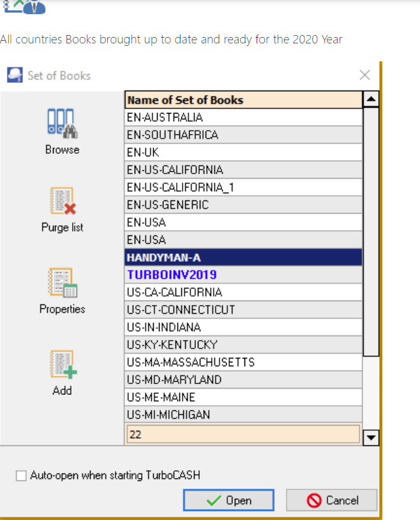The image size is (420, 520).
Task: Click the Properties label
Action: [63, 309]
